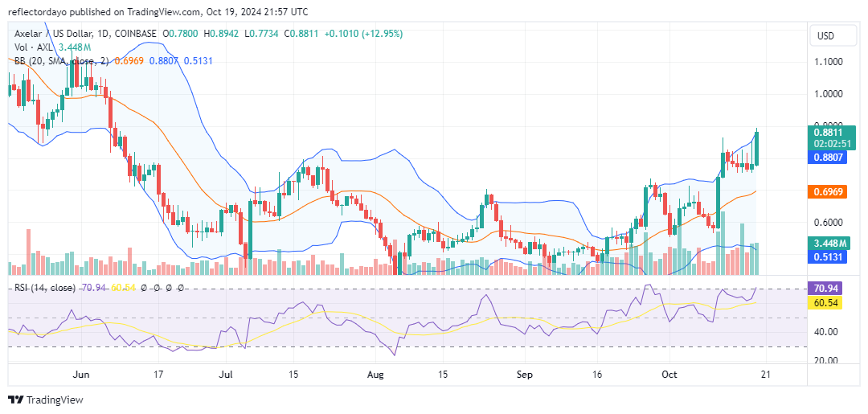Viewport: 868px width, 414px height.
Task: Click the 0.6000 price axis label
Action: click(x=828, y=223)
